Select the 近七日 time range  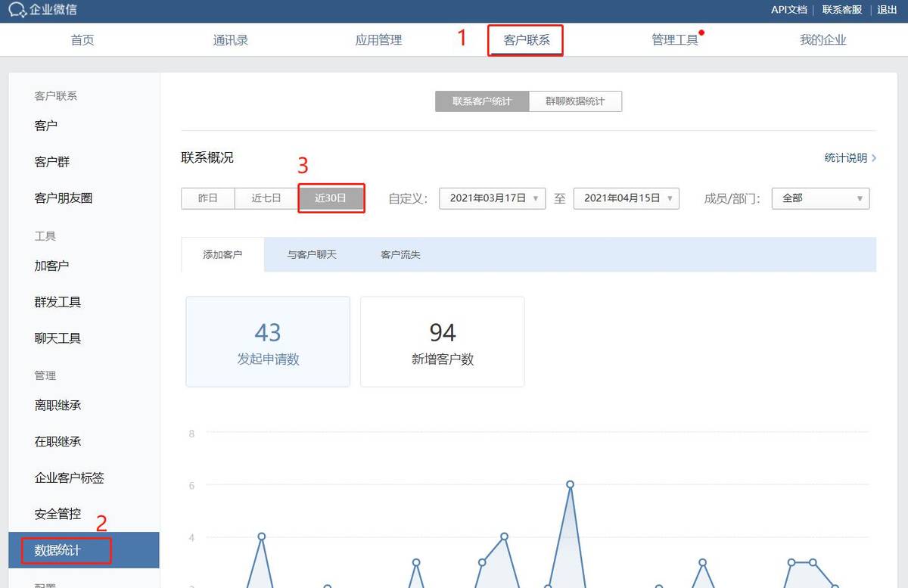click(x=266, y=198)
